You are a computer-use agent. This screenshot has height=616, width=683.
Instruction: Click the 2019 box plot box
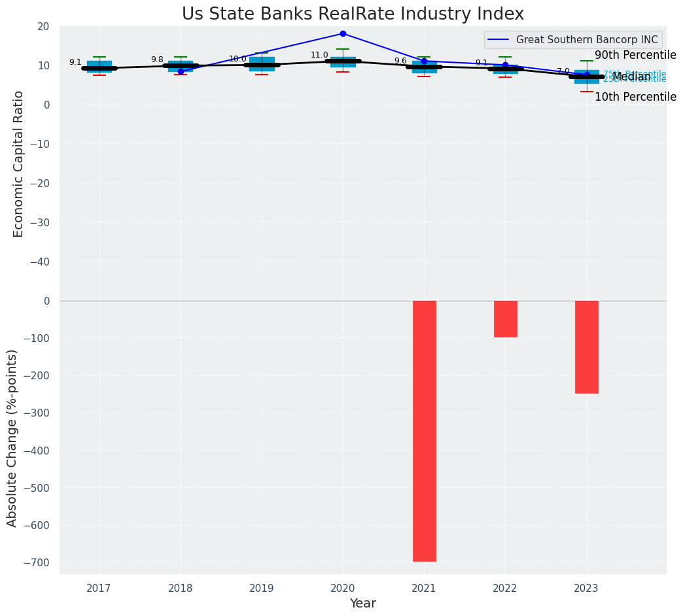[x=262, y=60]
